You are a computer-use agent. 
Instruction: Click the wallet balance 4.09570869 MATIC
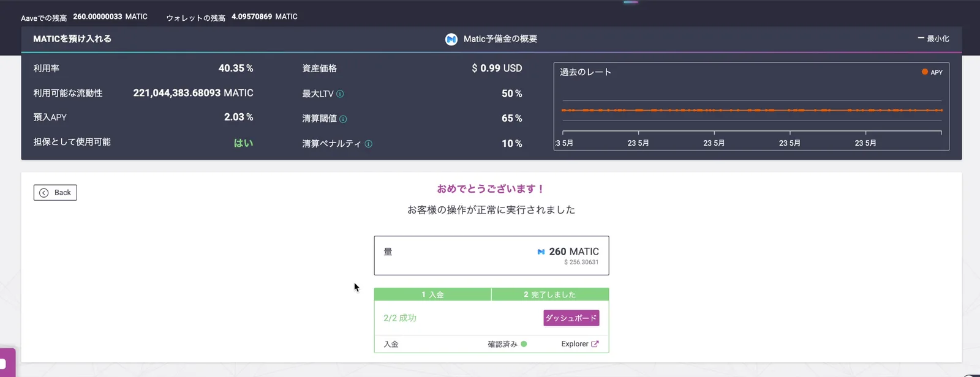coord(265,17)
